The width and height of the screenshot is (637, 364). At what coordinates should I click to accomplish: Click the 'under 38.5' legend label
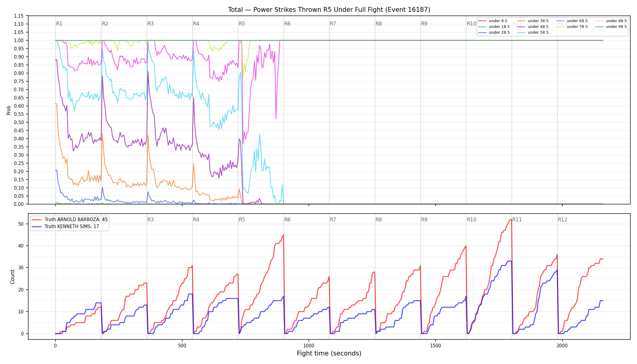pos(538,21)
